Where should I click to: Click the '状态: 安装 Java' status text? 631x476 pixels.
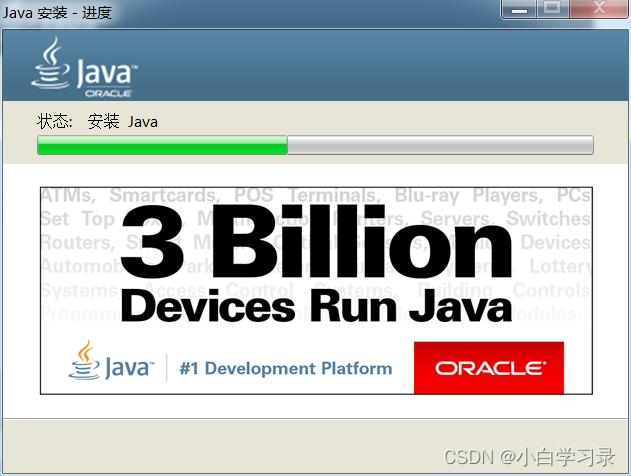click(97, 122)
